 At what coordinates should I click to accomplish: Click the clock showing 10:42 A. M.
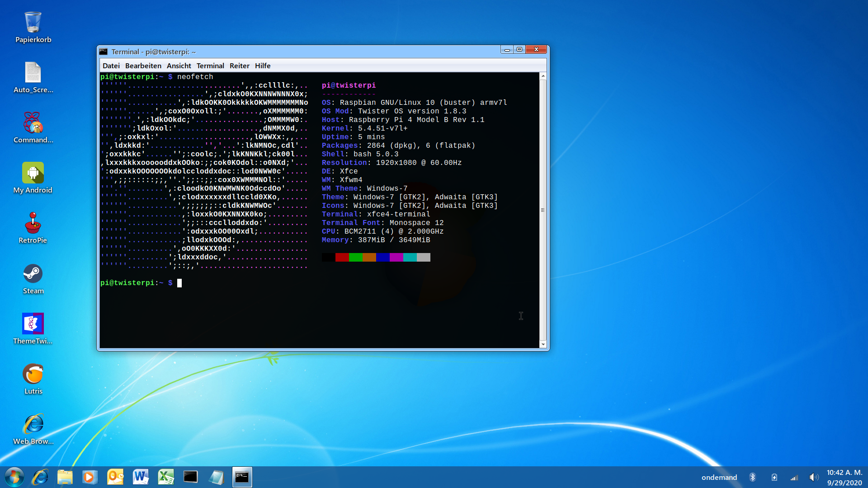[844, 472]
